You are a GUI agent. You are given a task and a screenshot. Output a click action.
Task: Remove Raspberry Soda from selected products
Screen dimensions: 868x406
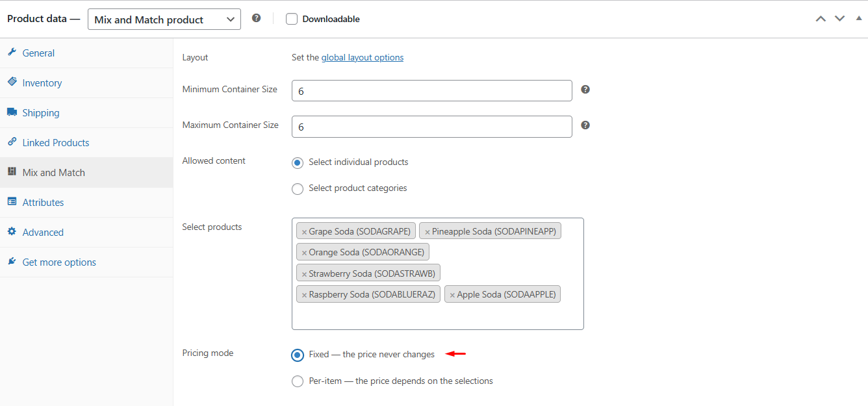pos(304,295)
